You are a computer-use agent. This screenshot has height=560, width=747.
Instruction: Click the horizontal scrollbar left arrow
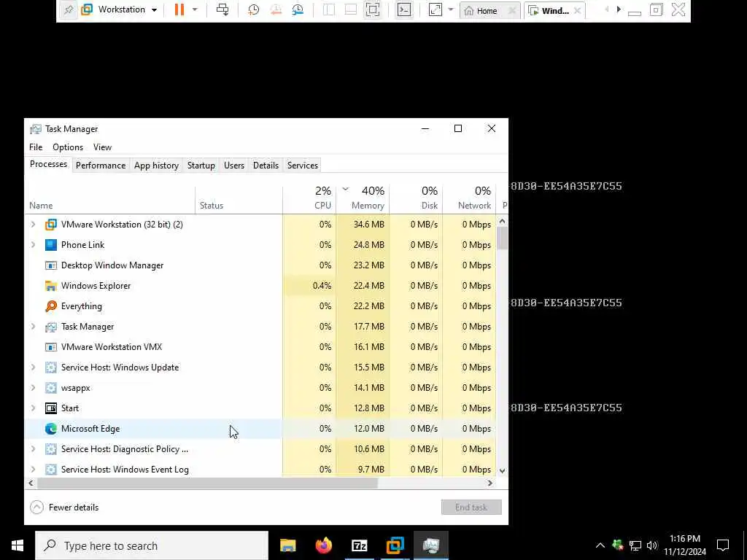click(x=31, y=483)
